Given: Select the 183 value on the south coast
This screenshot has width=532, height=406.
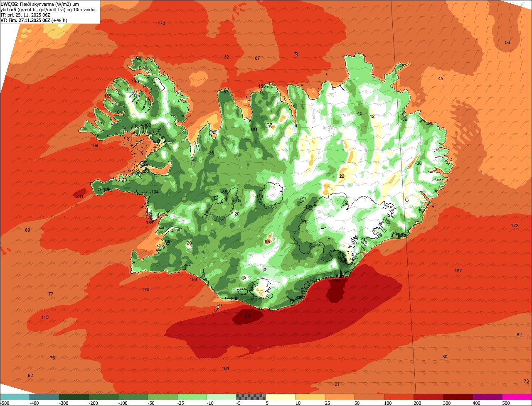Looking at the screenshot, I should pyautogui.click(x=194, y=280).
